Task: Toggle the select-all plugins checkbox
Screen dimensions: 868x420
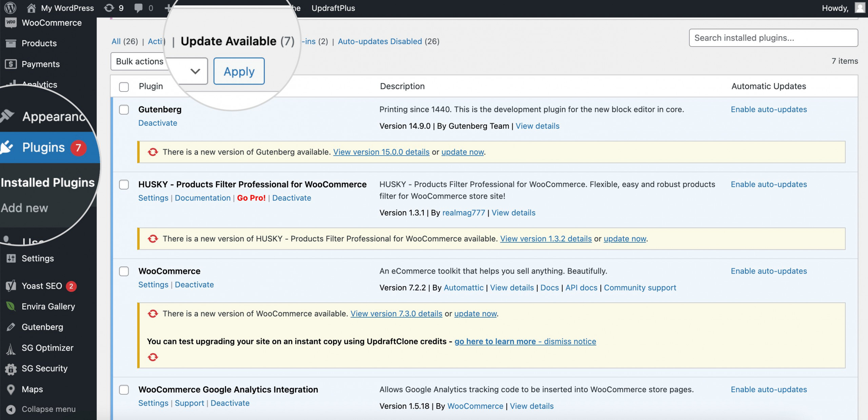Action: coord(124,87)
